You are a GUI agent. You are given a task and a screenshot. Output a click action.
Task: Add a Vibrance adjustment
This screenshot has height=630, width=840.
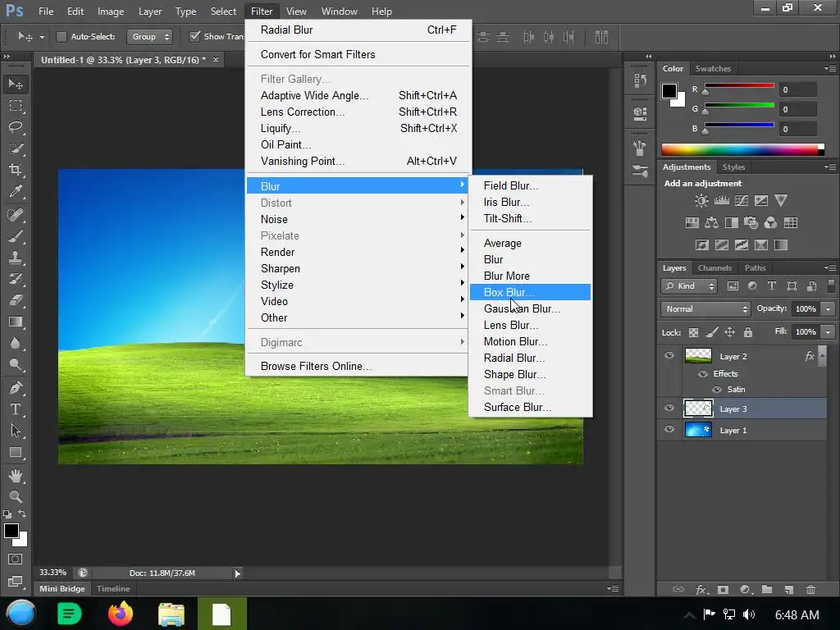[781, 201]
